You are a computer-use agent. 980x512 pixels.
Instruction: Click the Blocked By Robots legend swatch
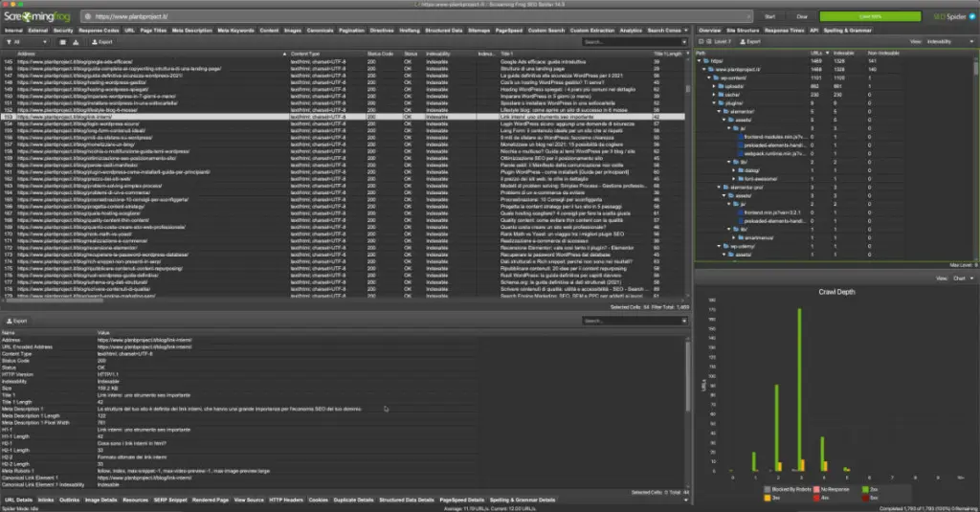767,489
